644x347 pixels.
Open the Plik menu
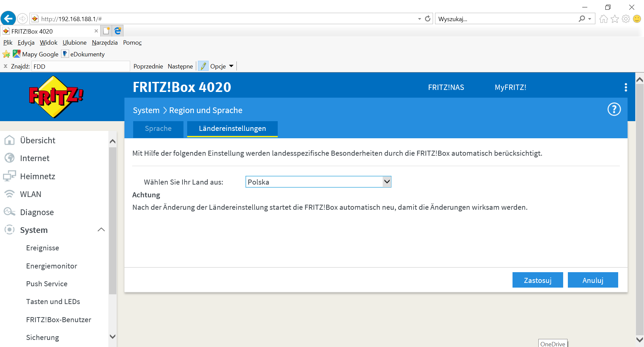pos(8,43)
